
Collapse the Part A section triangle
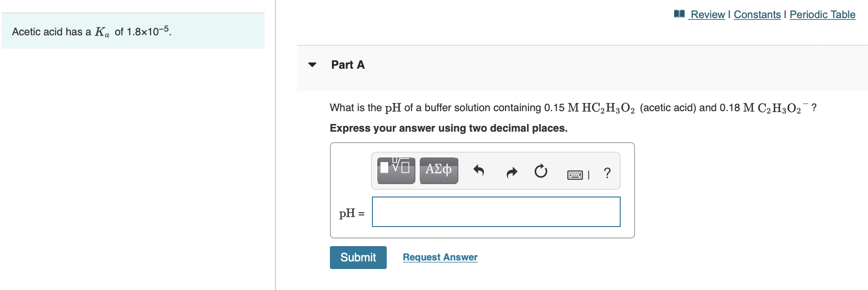(x=311, y=65)
